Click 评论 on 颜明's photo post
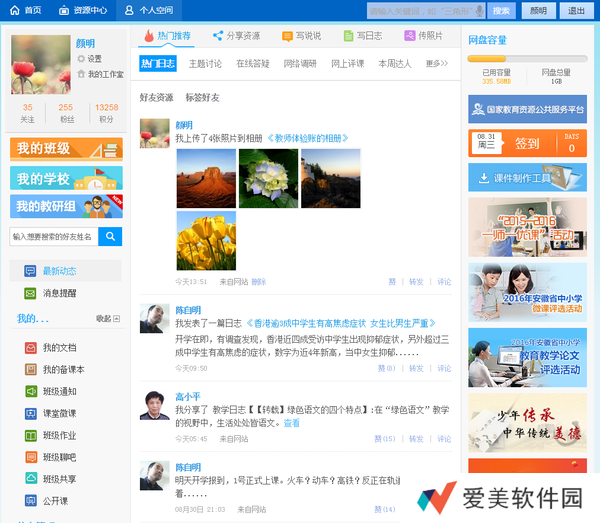 444,282
